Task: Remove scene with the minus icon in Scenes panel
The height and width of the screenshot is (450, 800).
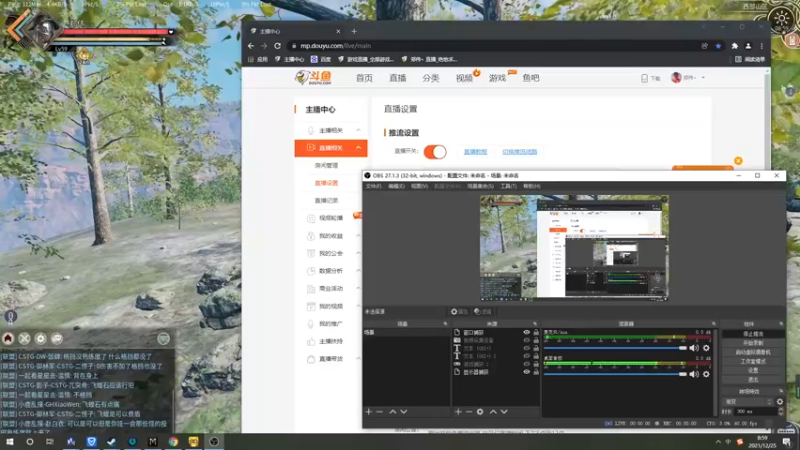Action: pyautogui.click(x=380, y=412)
